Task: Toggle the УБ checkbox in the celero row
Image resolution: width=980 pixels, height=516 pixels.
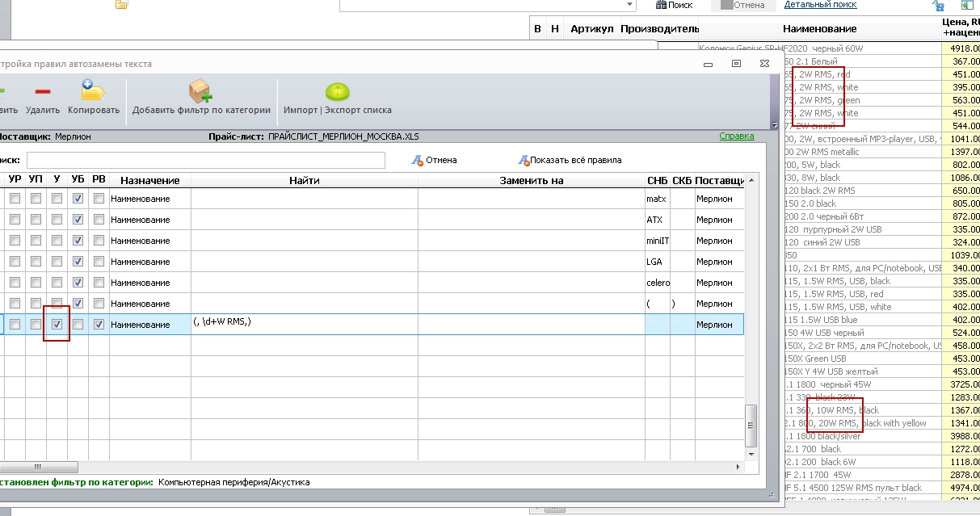Action: click(x=78, y=282)
